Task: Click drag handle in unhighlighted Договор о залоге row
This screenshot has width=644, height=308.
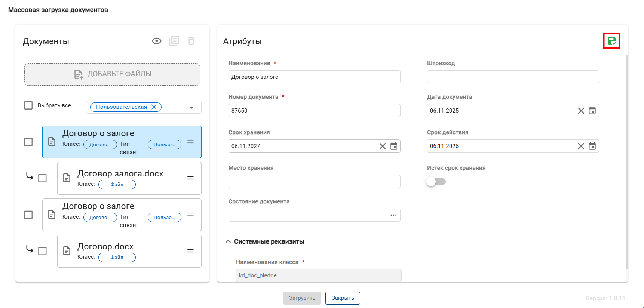Action: (x=190, y=215)
